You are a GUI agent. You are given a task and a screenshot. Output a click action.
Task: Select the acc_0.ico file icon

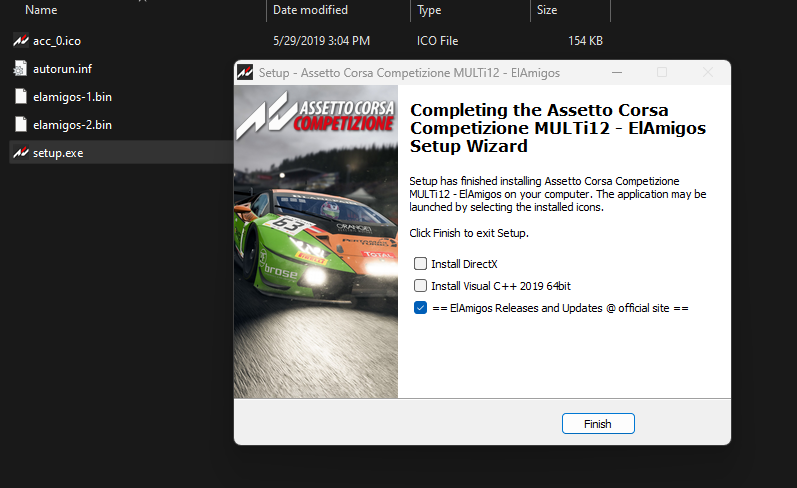click(20, 40)
